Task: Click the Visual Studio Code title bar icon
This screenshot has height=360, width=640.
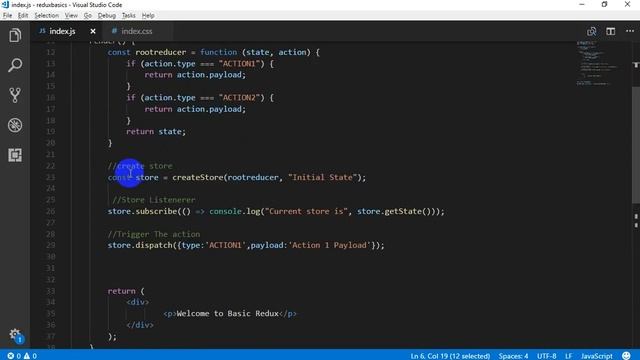Action: tap(5, 4)
